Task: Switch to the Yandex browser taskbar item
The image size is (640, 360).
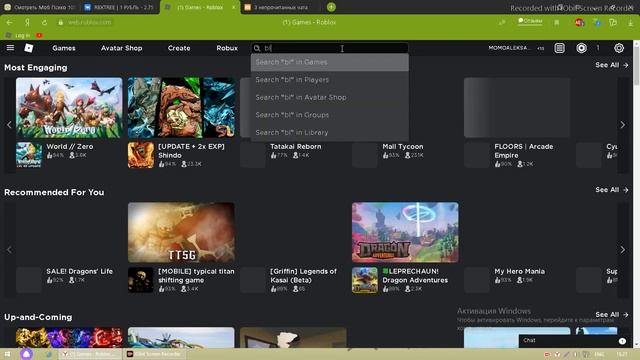Action: 90,354
